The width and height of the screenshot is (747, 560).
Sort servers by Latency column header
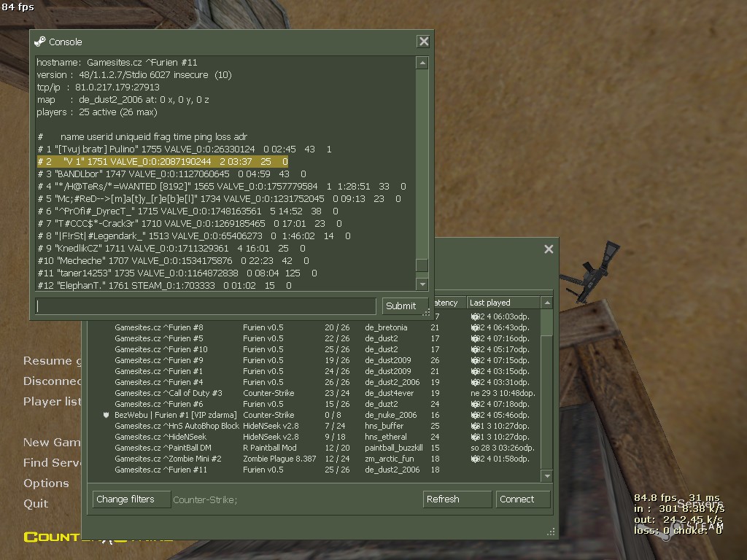point(449,303)
